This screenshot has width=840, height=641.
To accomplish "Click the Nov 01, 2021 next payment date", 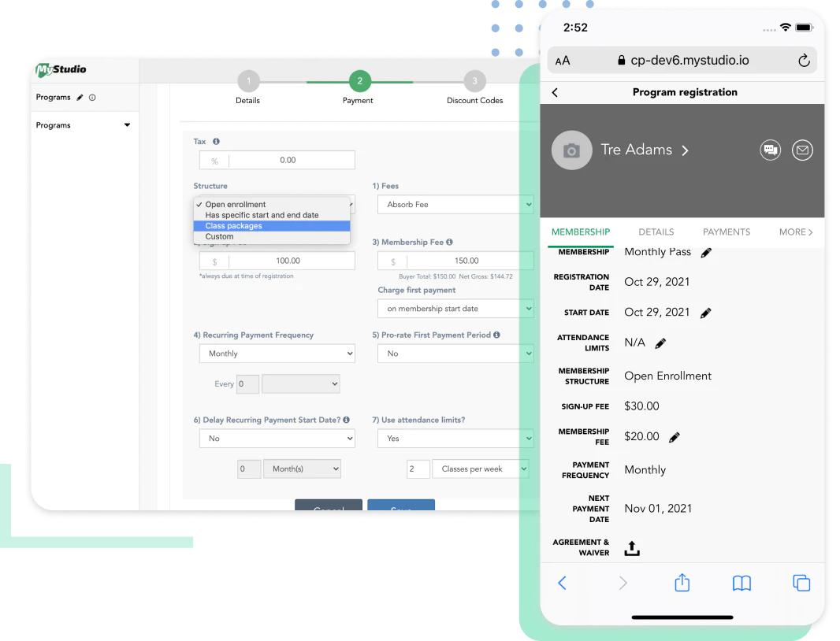I will 658,509.
